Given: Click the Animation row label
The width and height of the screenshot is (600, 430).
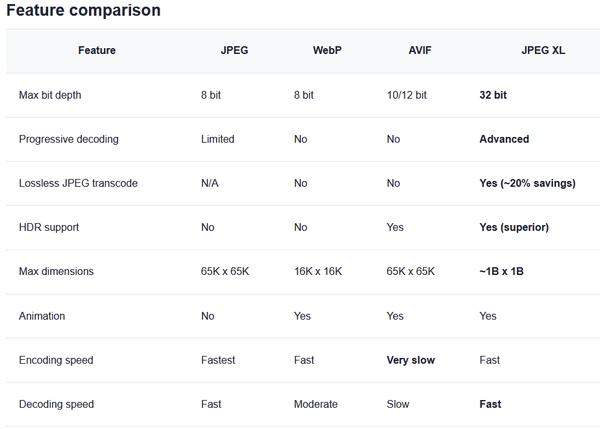Looking at the screenshot, I should [x=42, y=316].
